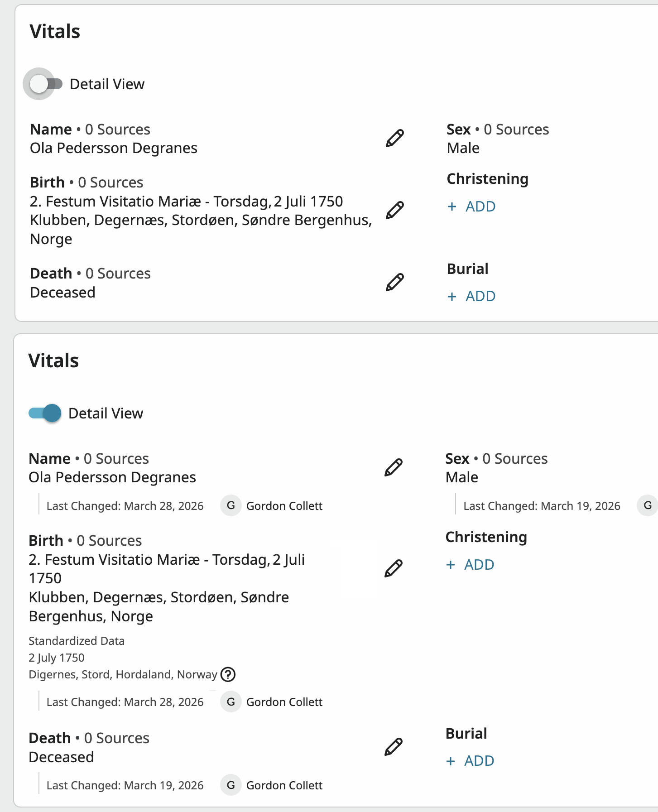Enable the Detail View toggle in top card

45,84
